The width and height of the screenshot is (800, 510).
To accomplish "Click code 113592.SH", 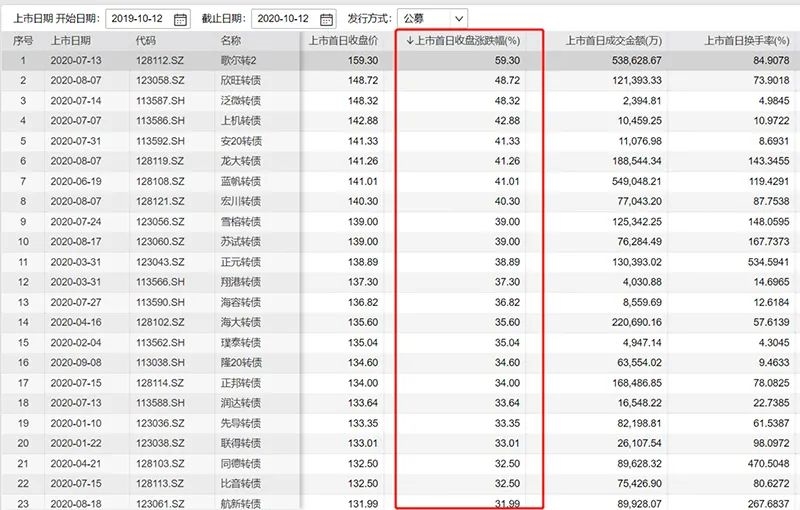I will (160, 141).
